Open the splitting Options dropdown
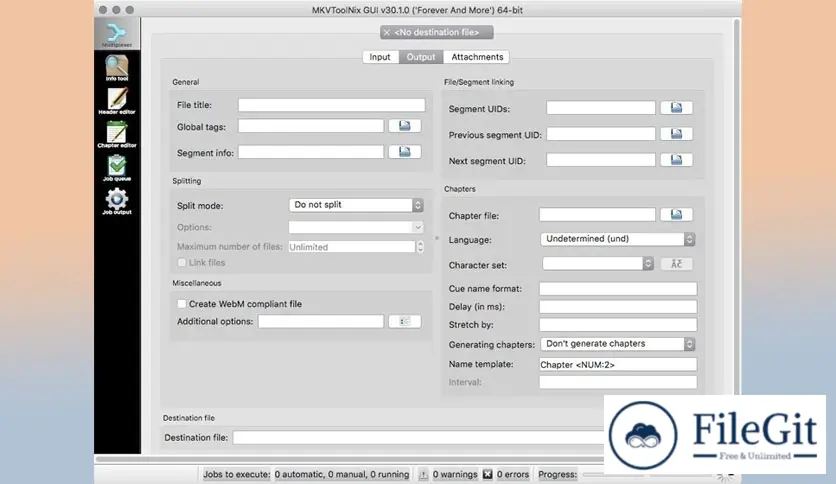The width and height of the screenshot is (836, 484). point(356,227)
